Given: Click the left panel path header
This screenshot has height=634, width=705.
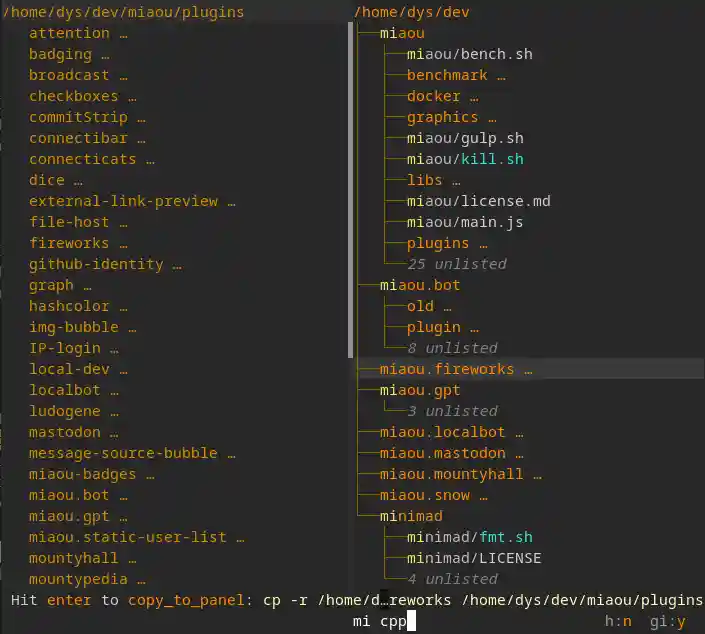Looking at the screenshot, I should tap(122, 12).
